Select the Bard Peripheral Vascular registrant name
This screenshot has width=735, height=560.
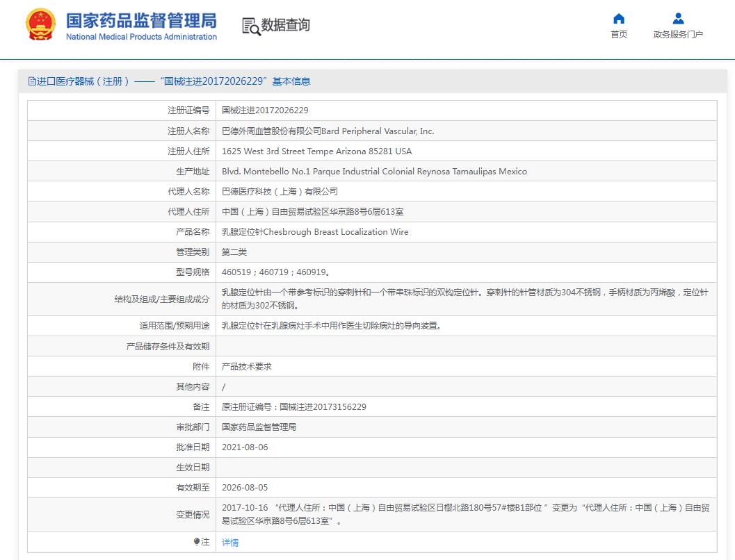coord(328,131)
